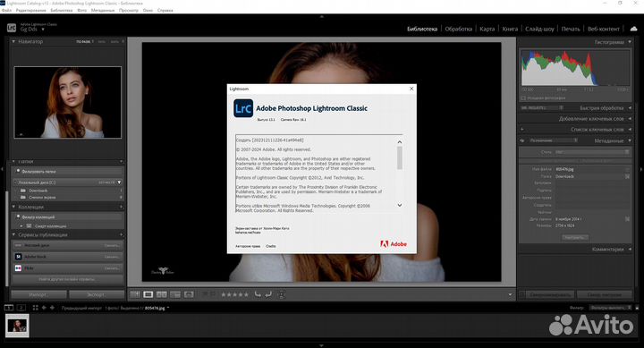Click the main window display icon 1

coord(9,308)
